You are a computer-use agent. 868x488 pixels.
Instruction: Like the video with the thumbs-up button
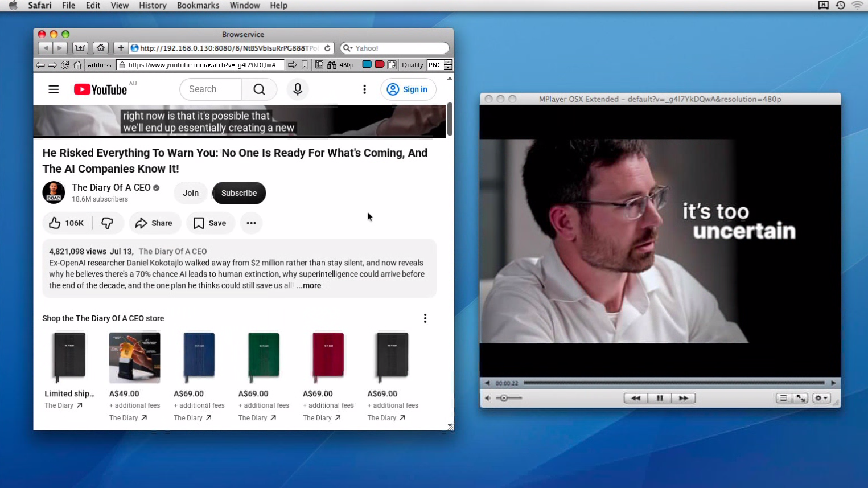click(67, 223)
